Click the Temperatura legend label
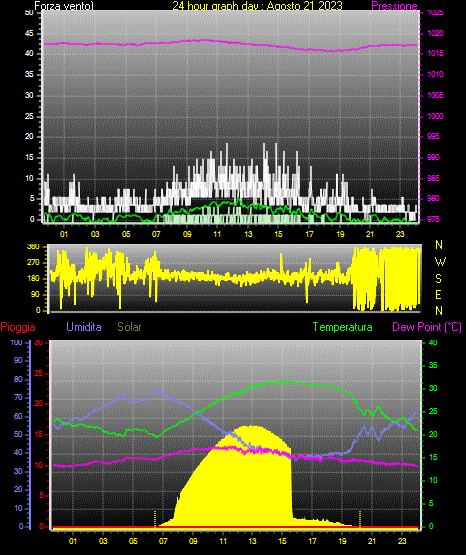The height and width of the screenshot is (555, 466). pos(343,327)
